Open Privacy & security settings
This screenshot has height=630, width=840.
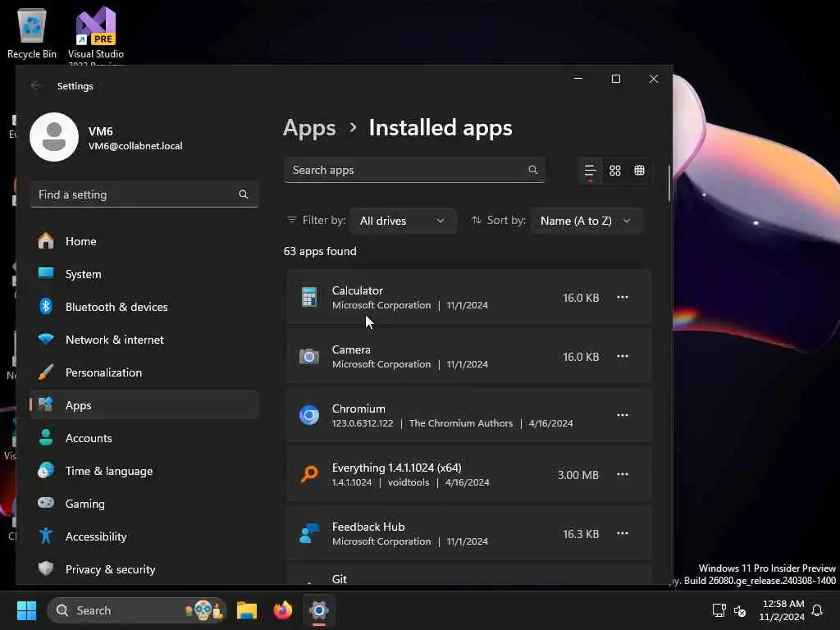pyautogui.click(x=144, y=569)
